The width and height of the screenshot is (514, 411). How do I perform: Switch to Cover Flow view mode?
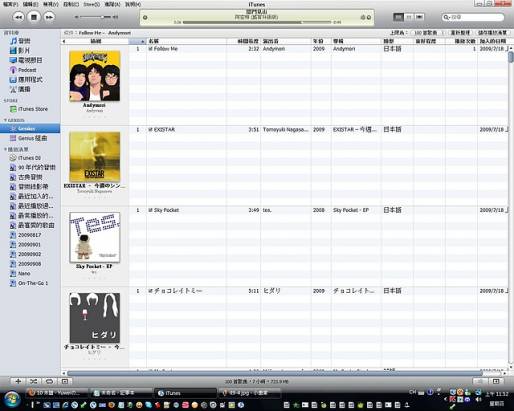[x=419, y=17]
